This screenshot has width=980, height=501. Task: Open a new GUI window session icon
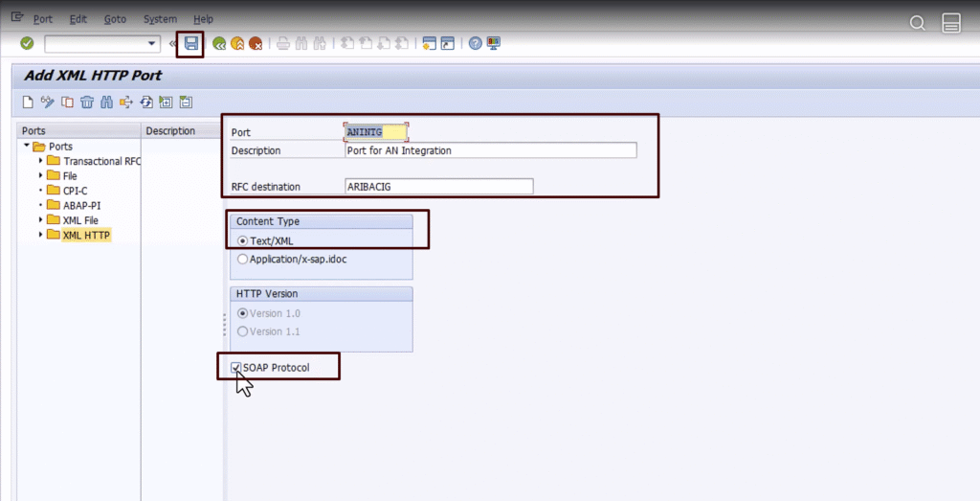click(x=429, y=43)
